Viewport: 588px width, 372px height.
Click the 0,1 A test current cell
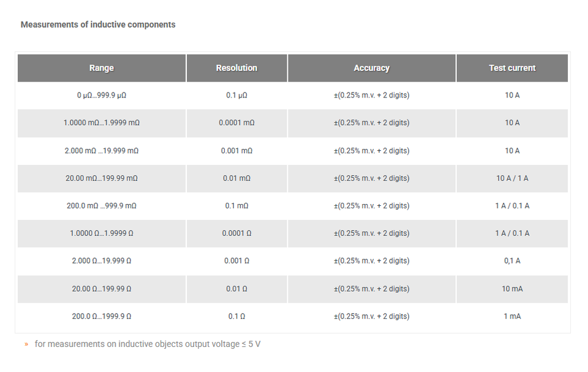[512, 261]
